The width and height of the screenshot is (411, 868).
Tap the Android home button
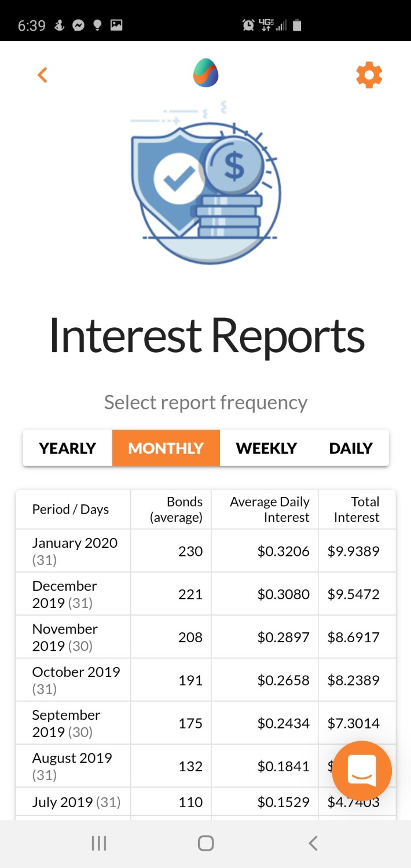205,844
